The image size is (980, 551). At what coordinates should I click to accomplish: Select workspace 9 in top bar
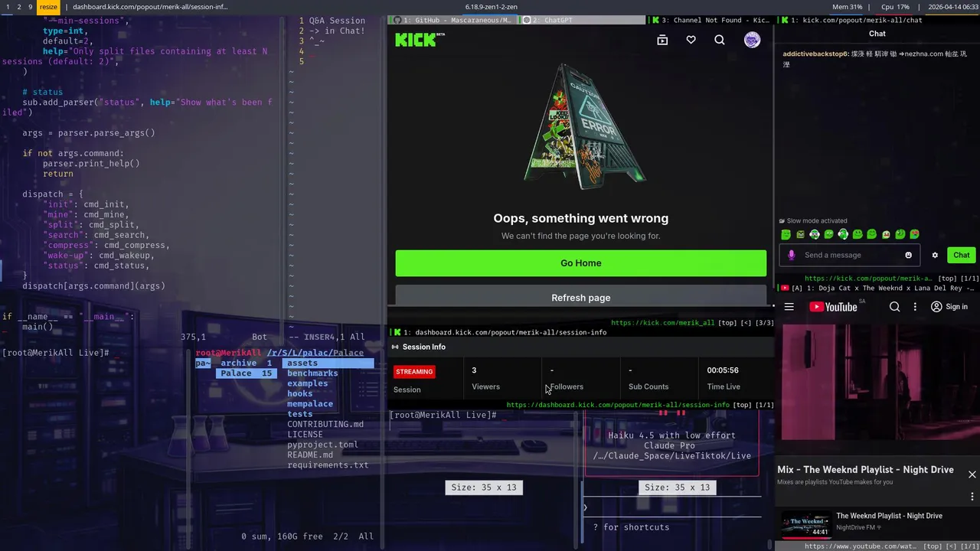31,7
